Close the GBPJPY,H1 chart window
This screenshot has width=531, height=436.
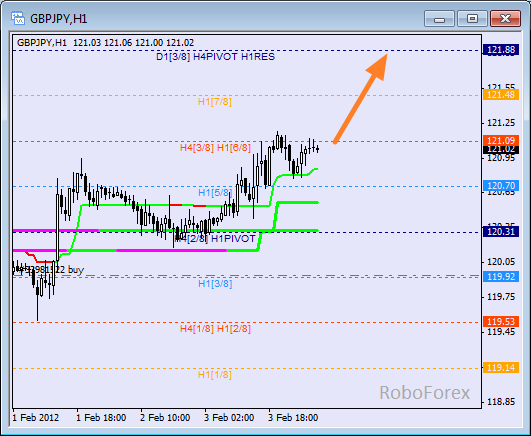click(x=505, y=18)
